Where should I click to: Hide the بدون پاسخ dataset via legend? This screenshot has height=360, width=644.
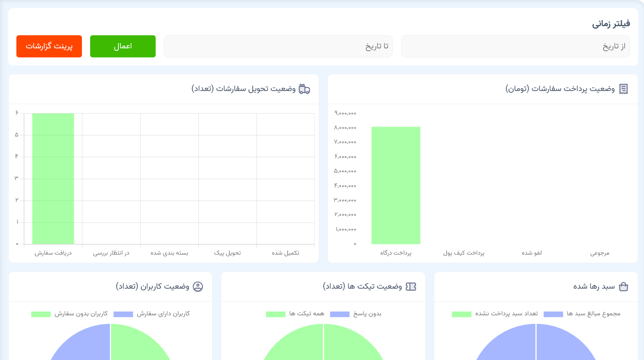[356, 314]
